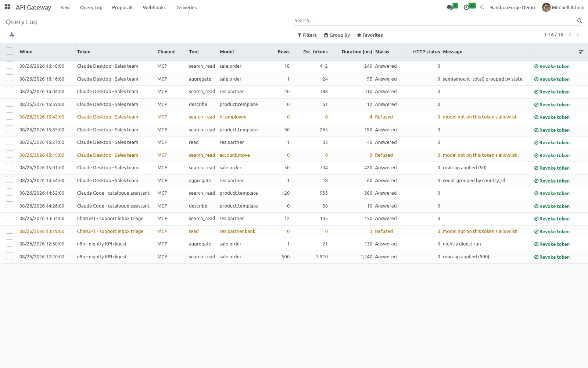588x368 pixels.
Task: Tick the select-all header checkbox
Action: [x=10, y=52]
